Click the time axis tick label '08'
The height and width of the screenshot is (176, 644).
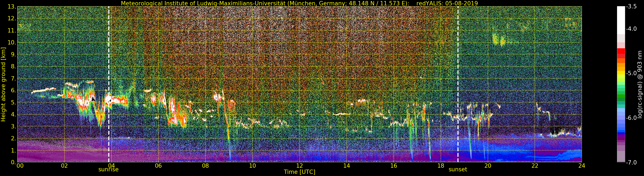coord(205,166)
